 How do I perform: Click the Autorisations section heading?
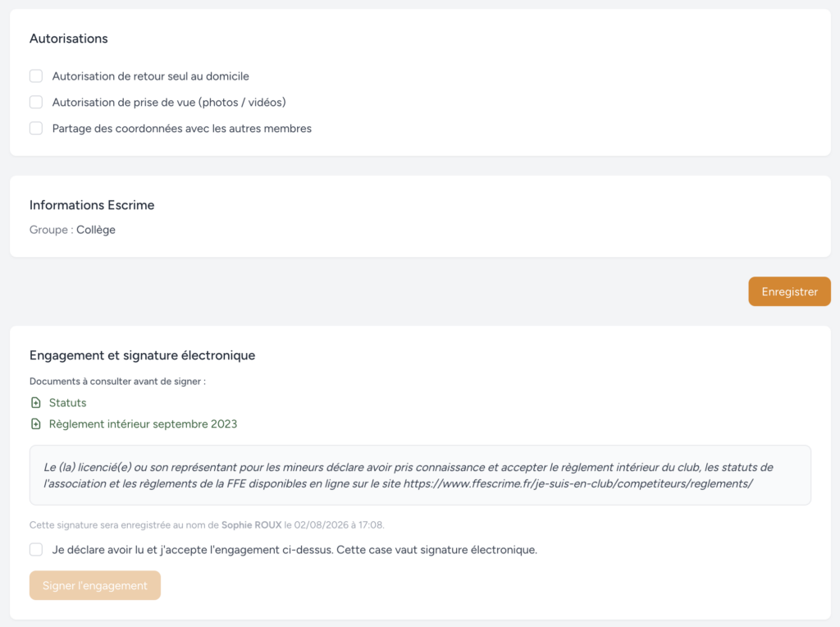(x=69, y=39)
